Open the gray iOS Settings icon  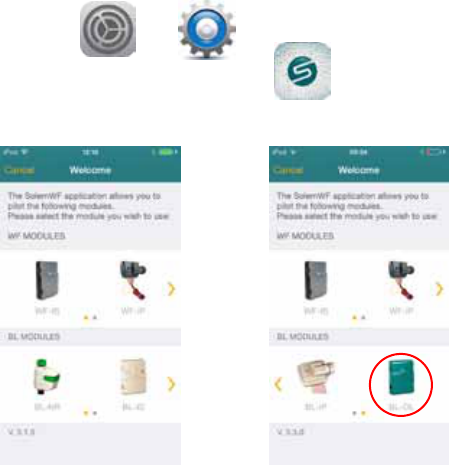(x=108, y=29)
